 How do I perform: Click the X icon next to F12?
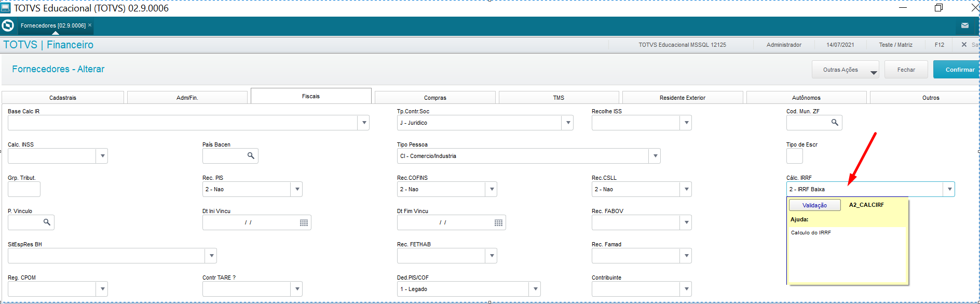coord(964,45)
